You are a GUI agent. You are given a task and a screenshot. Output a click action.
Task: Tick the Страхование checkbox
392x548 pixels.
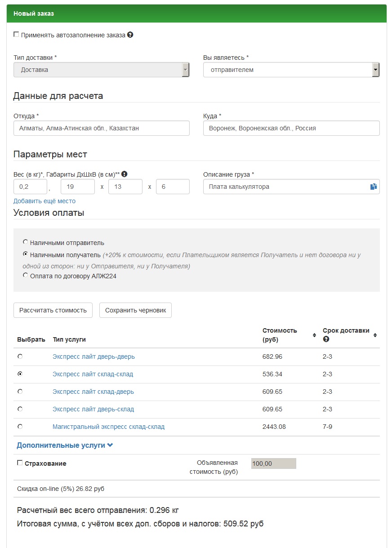click(x=20, y=463)
